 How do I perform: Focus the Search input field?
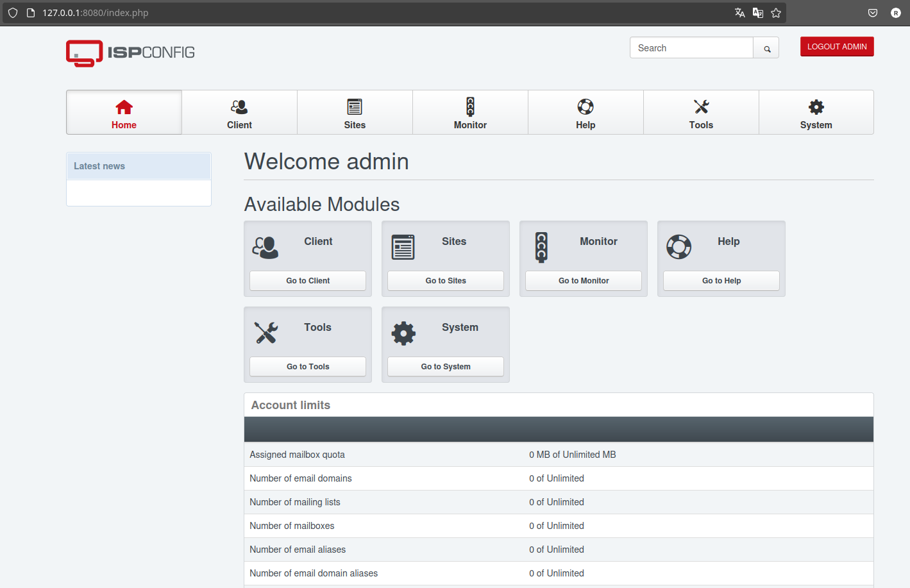tap(691, 48)
